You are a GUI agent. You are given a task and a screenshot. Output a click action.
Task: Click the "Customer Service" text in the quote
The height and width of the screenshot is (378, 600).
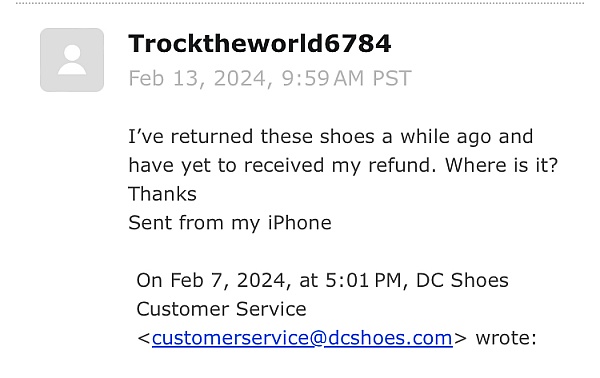221,309
